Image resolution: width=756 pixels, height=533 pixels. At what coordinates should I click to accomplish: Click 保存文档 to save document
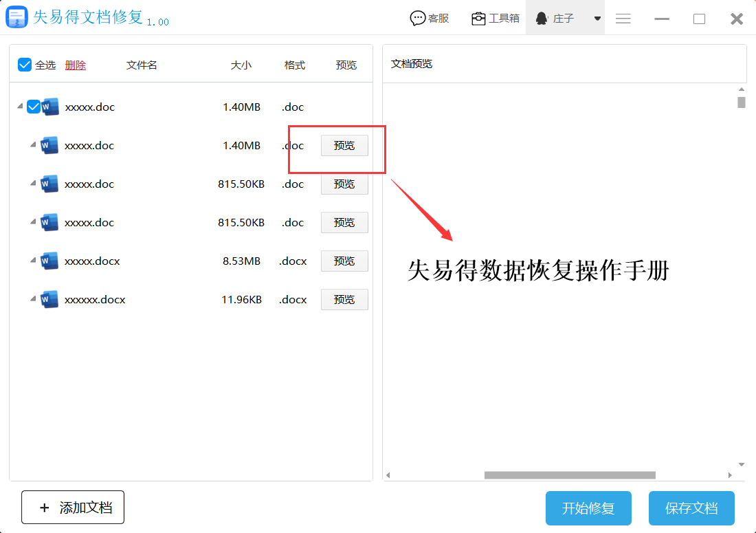tap(691, 508)
